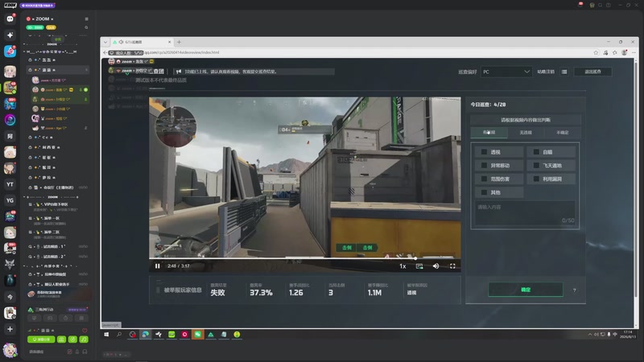This screenshot has height=362, width=644.
Task: Click the '37.3%' stat value
Action: (261, 293)
